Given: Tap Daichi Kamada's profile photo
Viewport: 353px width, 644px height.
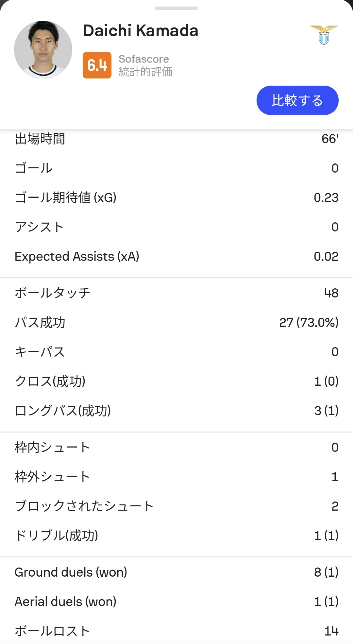Looking at the screenshot, I should point(43,50).
